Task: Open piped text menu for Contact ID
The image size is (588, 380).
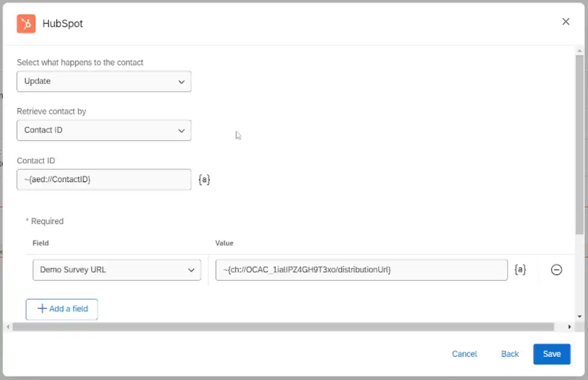Action: [x=204, y=180]
